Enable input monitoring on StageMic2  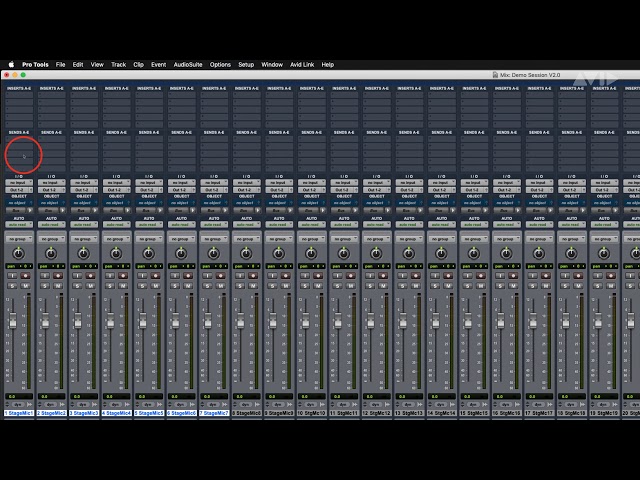click(45, 276)
